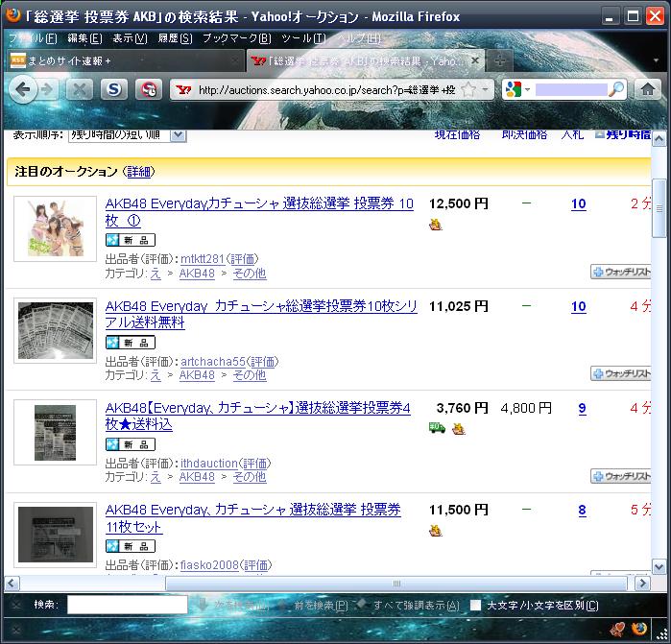The width and height of the screenshot is (671, 644).
Task: Open the list all tabs arrow
Action: 656,60
